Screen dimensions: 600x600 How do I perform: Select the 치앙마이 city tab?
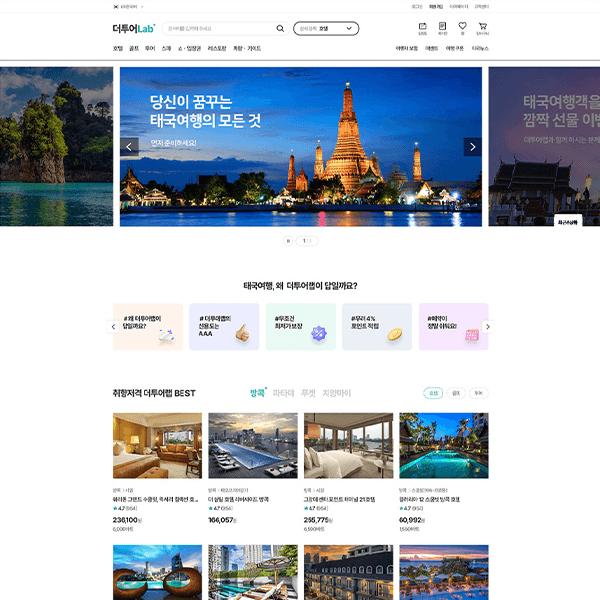point(337,393)
